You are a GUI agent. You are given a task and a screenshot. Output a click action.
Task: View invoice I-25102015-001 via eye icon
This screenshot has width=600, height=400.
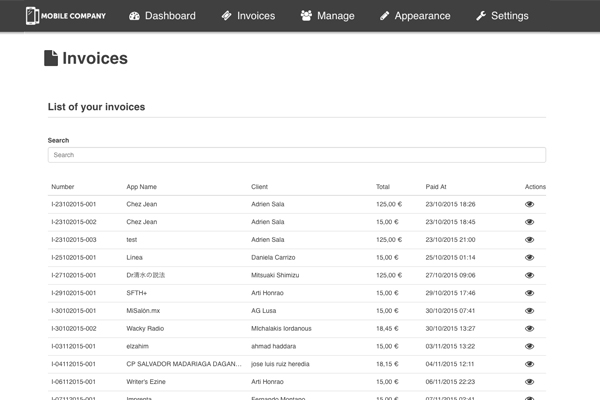pyautogui.click(x=529, y=258)
